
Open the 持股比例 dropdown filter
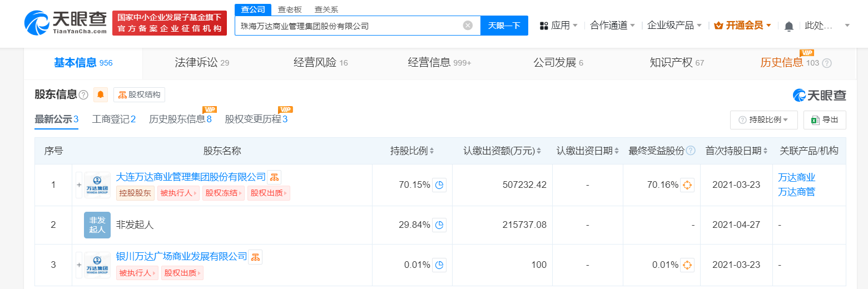[763, 120]
